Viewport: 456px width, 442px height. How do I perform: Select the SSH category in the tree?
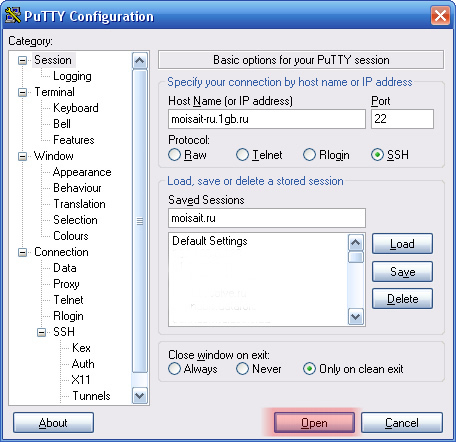pyautogui.click(x=64, y=332)
